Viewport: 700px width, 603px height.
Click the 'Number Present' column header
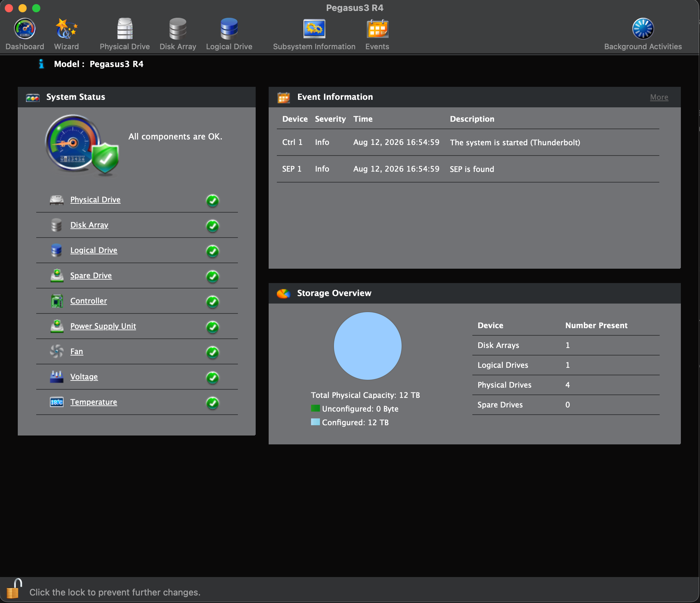click(x=596, y=325)
